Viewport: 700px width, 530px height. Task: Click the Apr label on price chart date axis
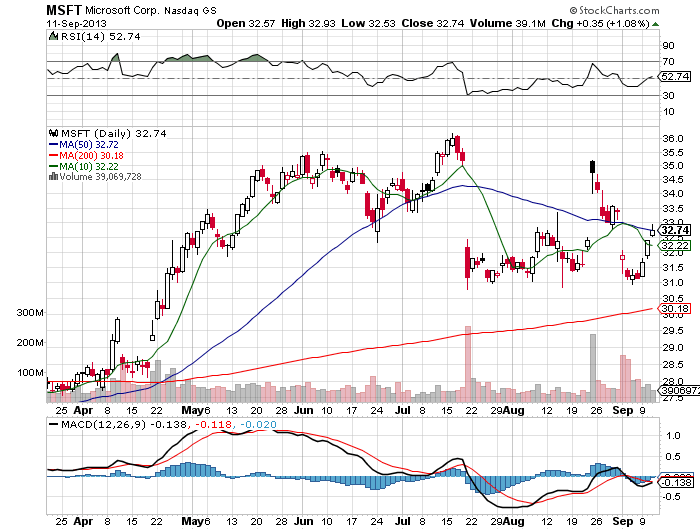point(83,410)
